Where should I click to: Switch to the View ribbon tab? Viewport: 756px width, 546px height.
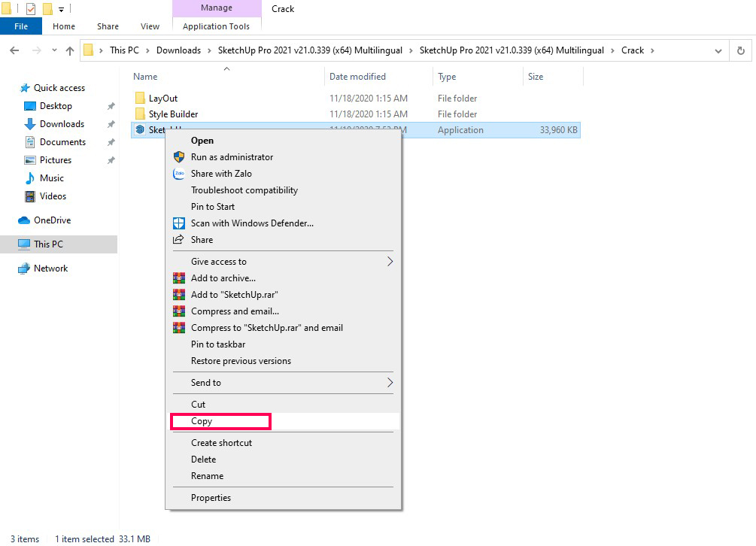pos(150,26)
